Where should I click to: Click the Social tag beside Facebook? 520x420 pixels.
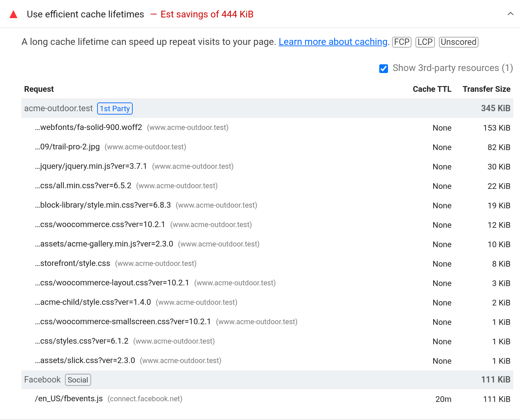point(78,380)
